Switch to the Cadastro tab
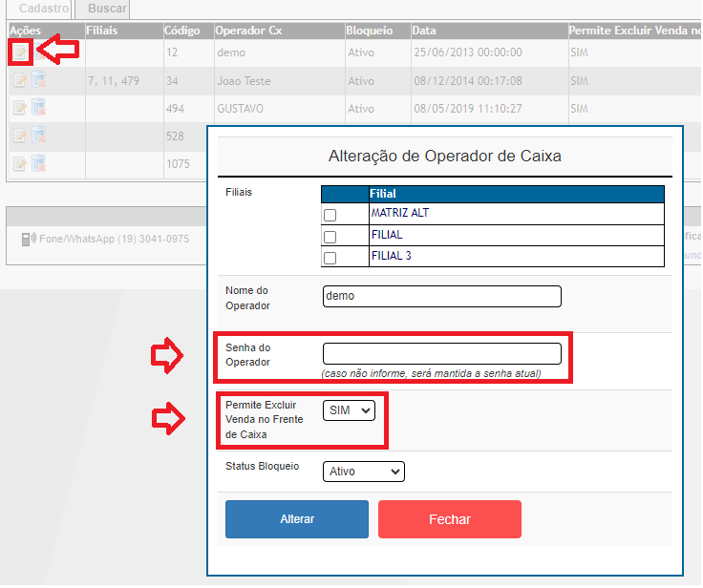Viewport: 703px width, 588px height. [x=44, y=9]
